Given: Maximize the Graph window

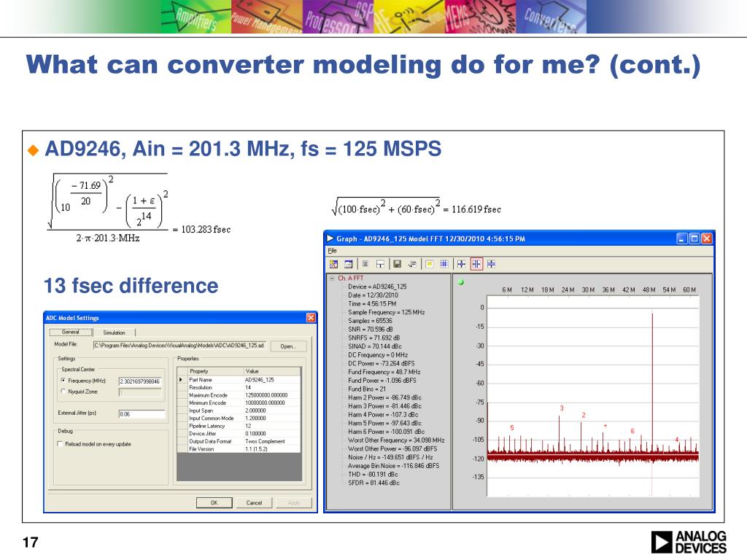Looking at the screenshot, I should coord(694,238).
